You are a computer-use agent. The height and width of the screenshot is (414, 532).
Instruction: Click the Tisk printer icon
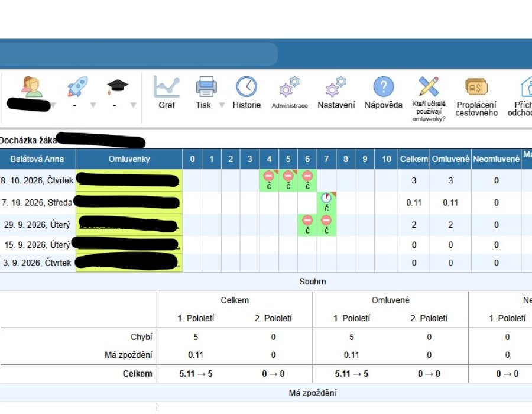coord(206,87)
